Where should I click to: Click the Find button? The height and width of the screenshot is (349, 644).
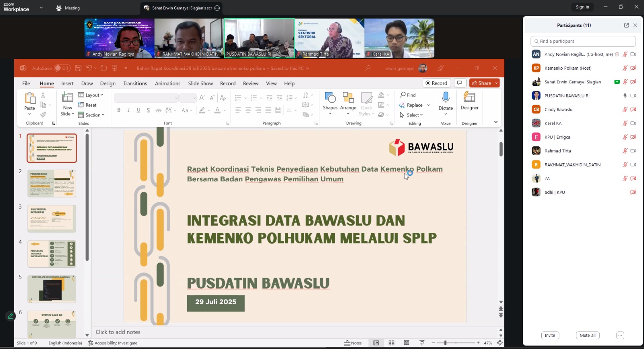pos(408,95)
